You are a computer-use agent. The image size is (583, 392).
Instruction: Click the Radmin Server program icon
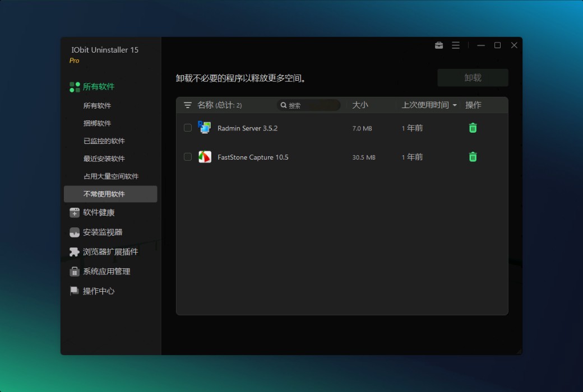pos(205,128)
